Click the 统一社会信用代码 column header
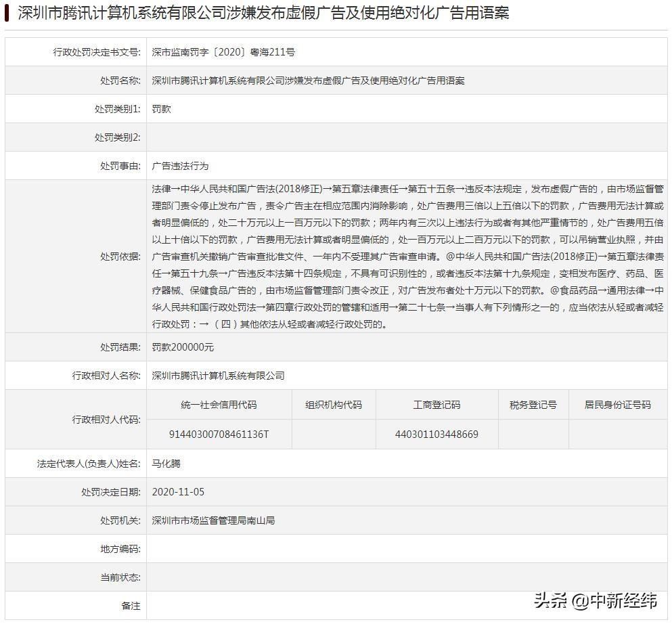This screenshot has width=672, height=624. [222, 404]
